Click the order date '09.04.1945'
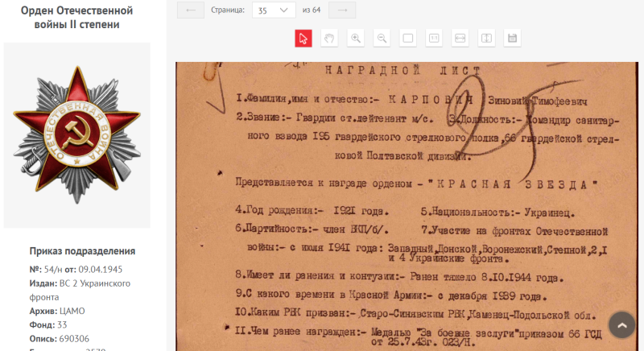The height and width of the screenshot is (351, 644). point(100,270)
